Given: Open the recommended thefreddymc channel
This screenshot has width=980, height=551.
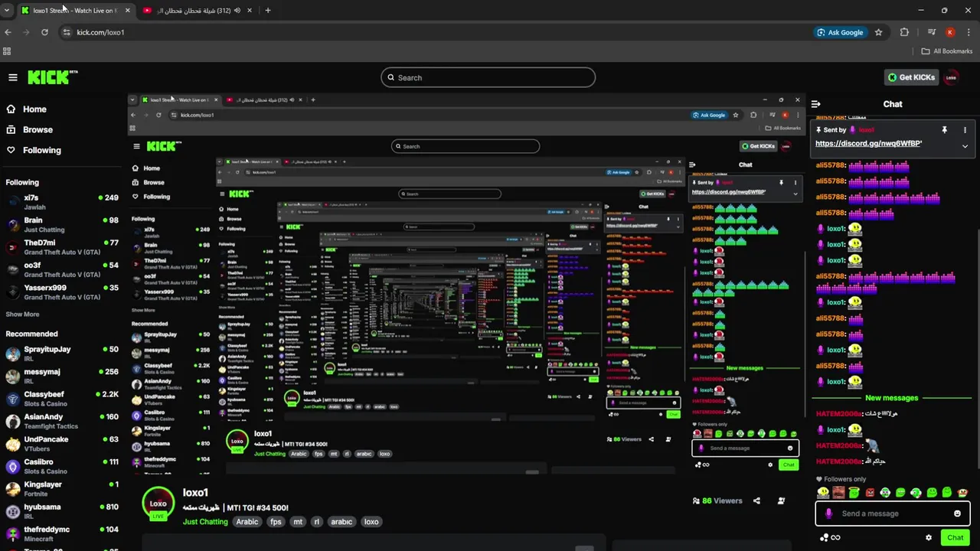Looking at the screenshot, I should [x=61, y=533].
